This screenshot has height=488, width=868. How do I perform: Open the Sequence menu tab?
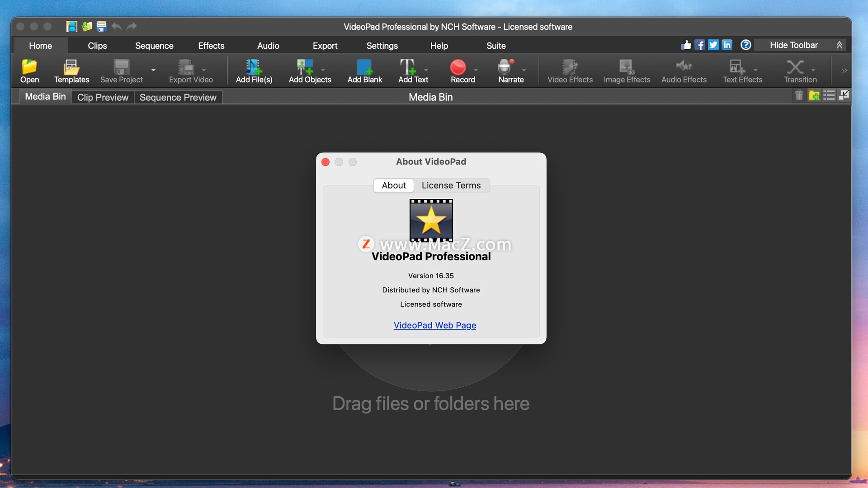[x=154, y=46]
